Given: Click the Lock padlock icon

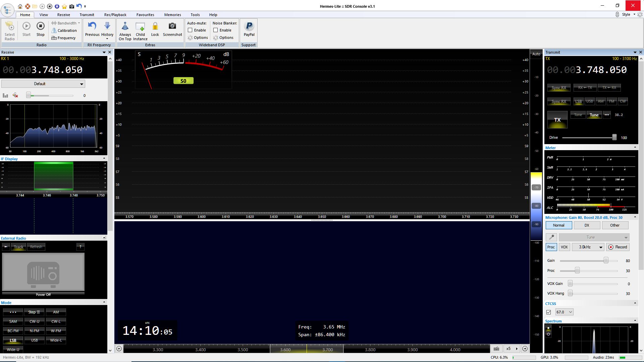Looking at the screenshot, I should [155, 26].
